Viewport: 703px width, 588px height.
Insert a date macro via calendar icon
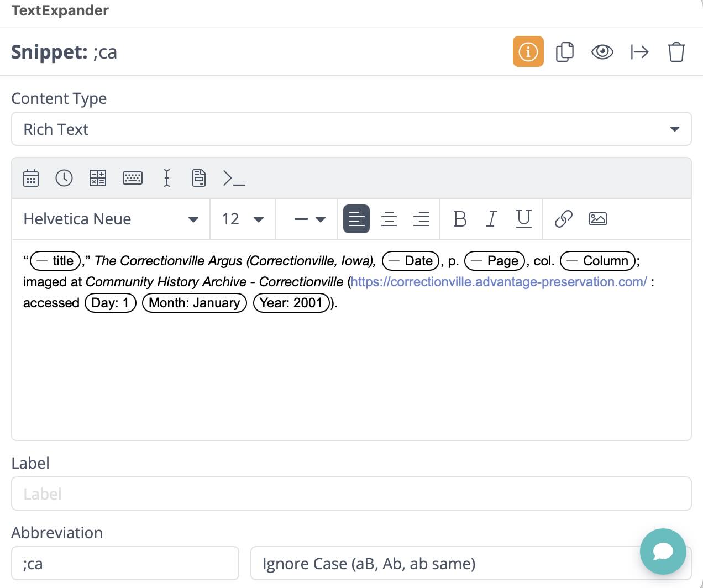31,178
